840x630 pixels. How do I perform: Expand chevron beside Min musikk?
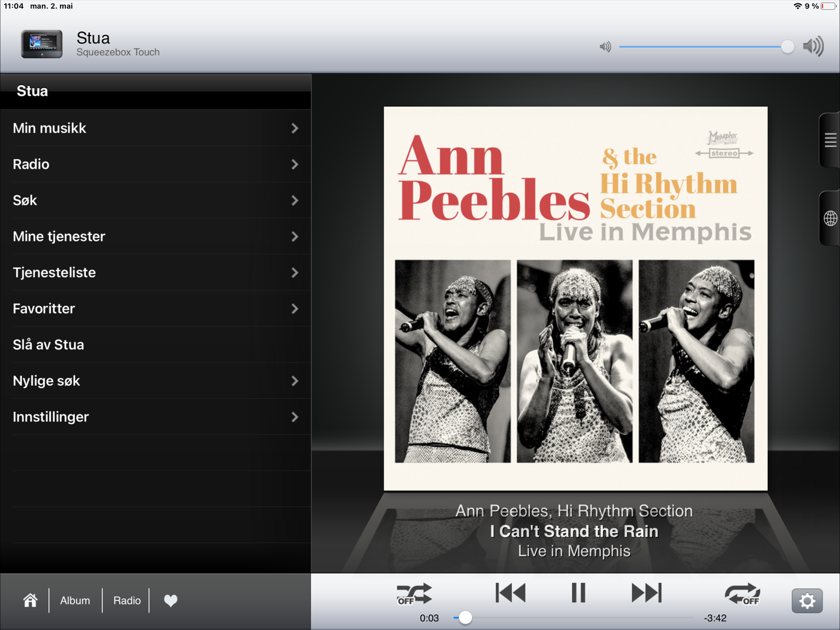295,128
